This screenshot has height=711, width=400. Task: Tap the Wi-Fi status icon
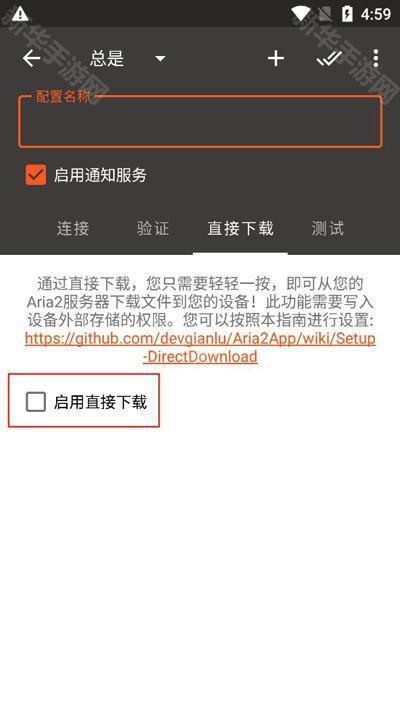pyautogui.click(x=301, y=14)
